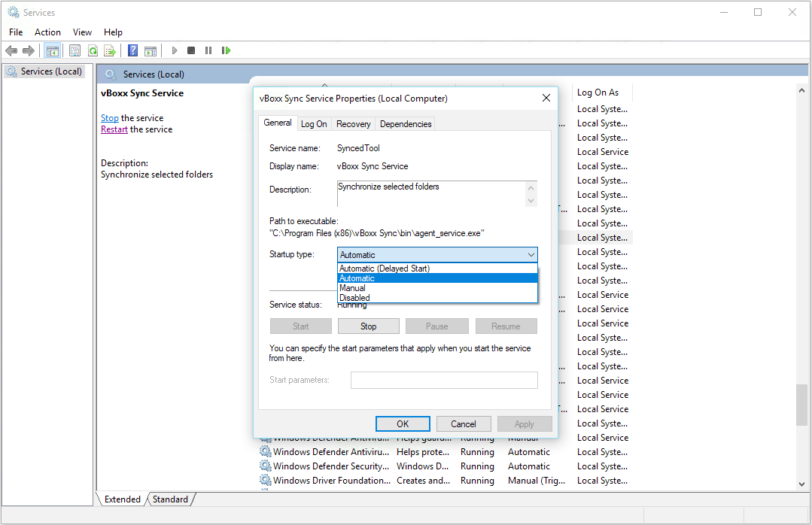
Task: Click gear icon beside Windows Defender Antiviru... row
Action: [266, 451]
